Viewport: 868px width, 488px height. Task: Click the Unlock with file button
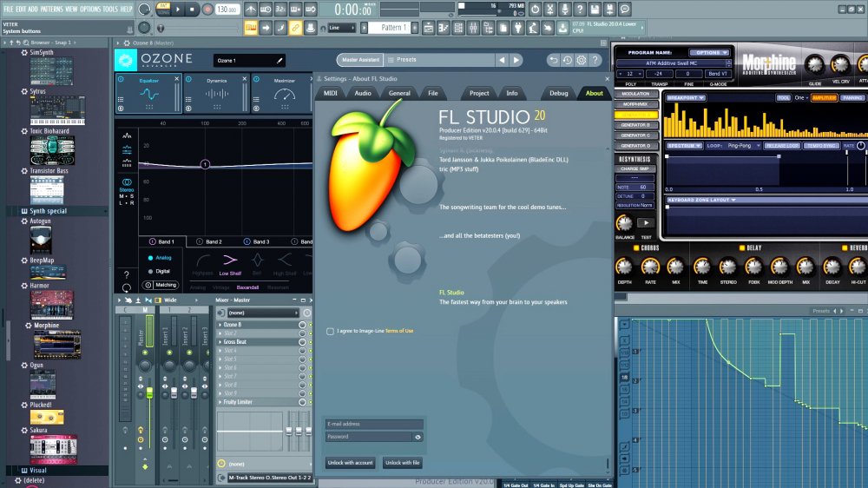(x=403, y=463)
